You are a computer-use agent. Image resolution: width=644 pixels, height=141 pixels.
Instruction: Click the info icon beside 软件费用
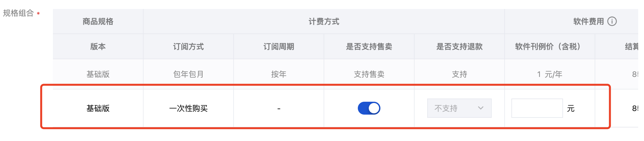[x=612, y=21]
